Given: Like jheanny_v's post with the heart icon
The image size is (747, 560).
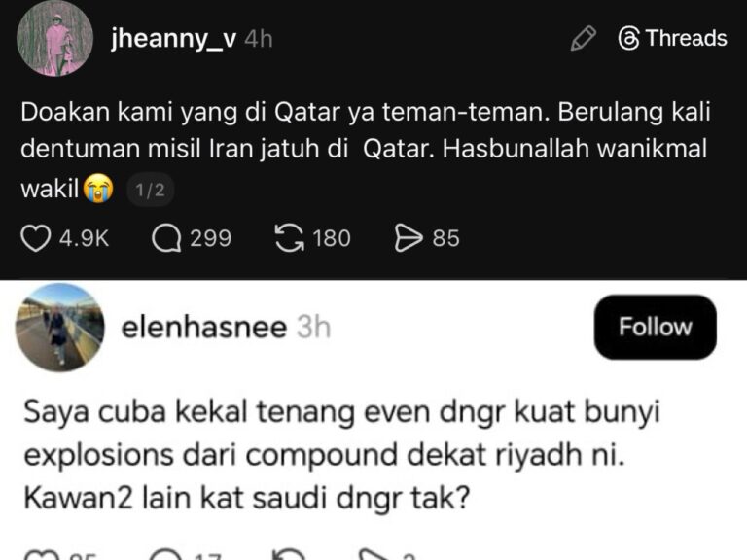Looking at the screenshot, I should [x=35, y=238].
